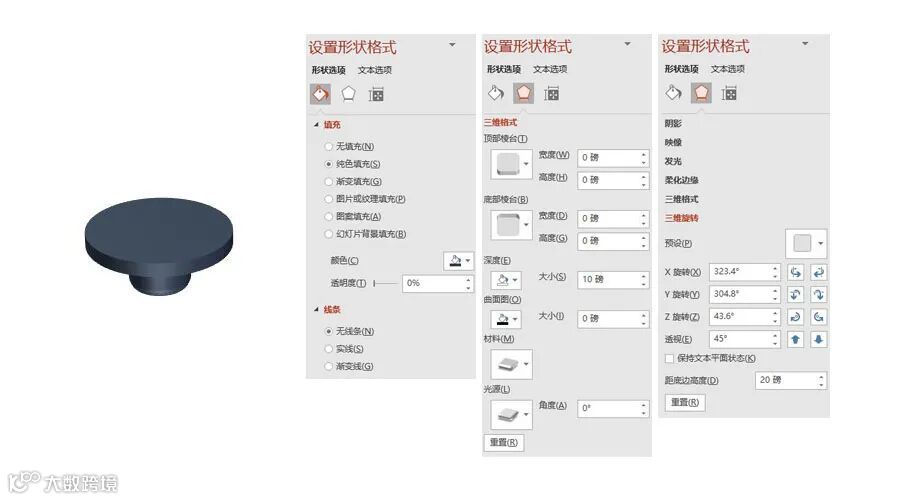Click widen perspective up-arrow icon beside 透视
This screenshot has height=500, width=900.
[x=795, y=339]
